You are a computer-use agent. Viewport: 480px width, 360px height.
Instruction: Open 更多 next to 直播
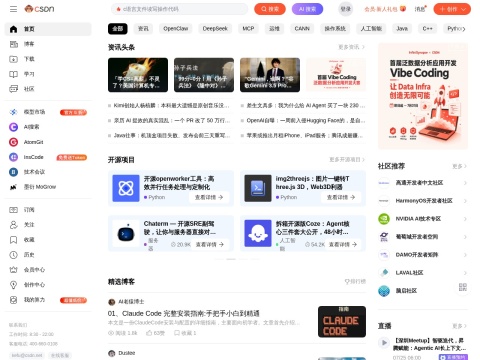460,326
